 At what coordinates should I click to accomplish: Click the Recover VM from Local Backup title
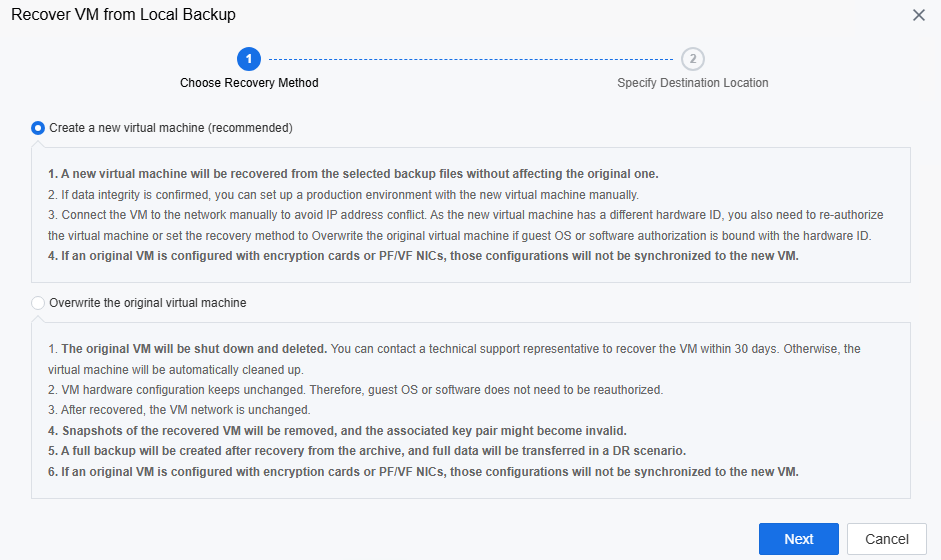(x=124, y=14)
